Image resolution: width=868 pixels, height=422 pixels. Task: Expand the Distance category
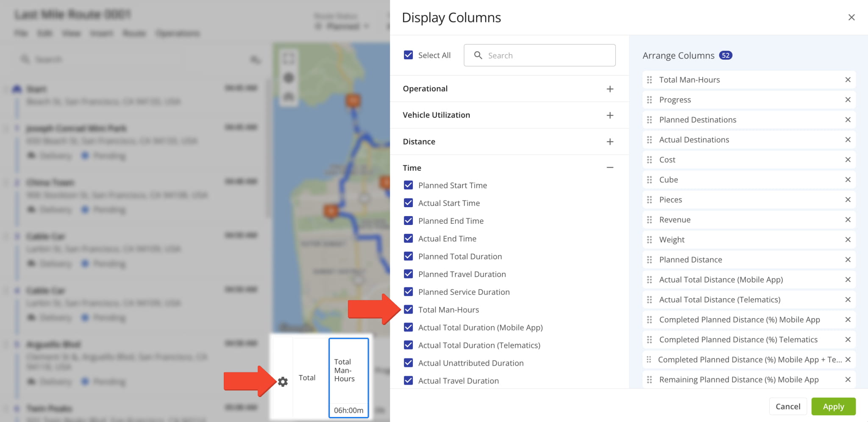(x=609, y=142)
